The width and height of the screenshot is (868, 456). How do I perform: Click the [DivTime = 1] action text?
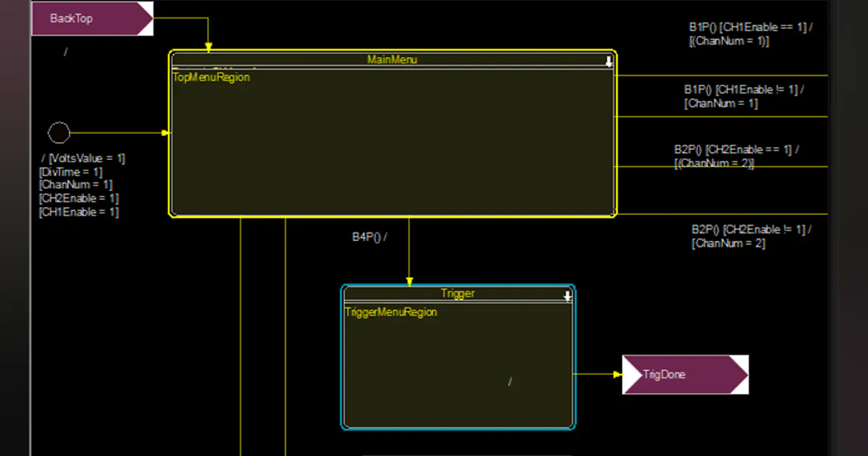pyautogui.click(x=70, y=172)
